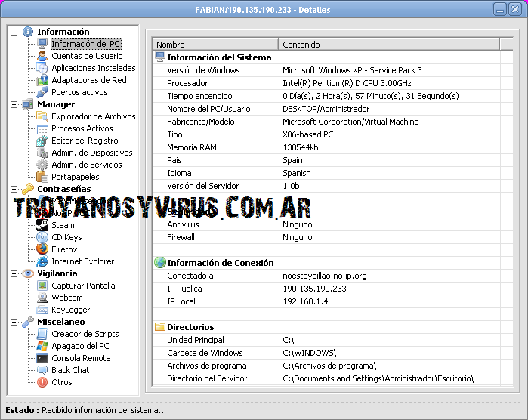
Task: Select the KeyLogger entry
Action: point(70,310)
